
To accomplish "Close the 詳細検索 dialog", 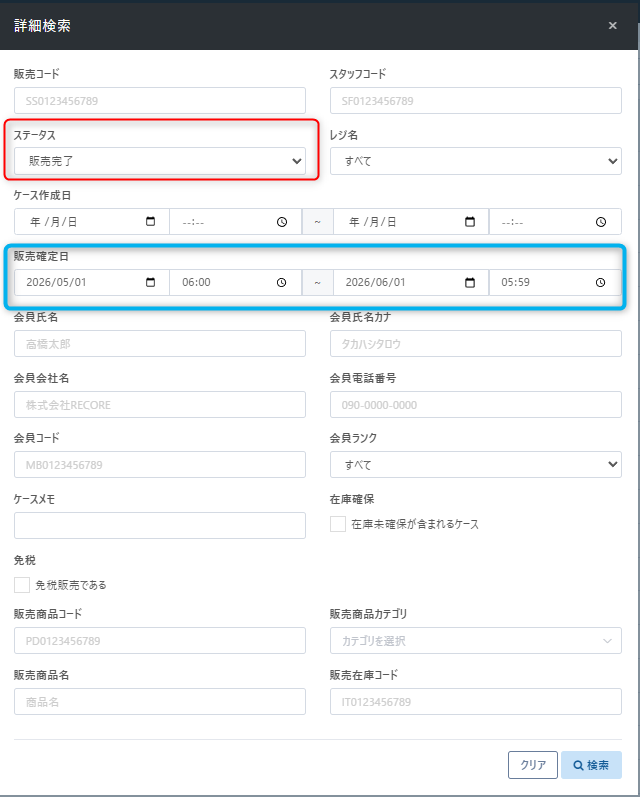I will tap(613, 25).
